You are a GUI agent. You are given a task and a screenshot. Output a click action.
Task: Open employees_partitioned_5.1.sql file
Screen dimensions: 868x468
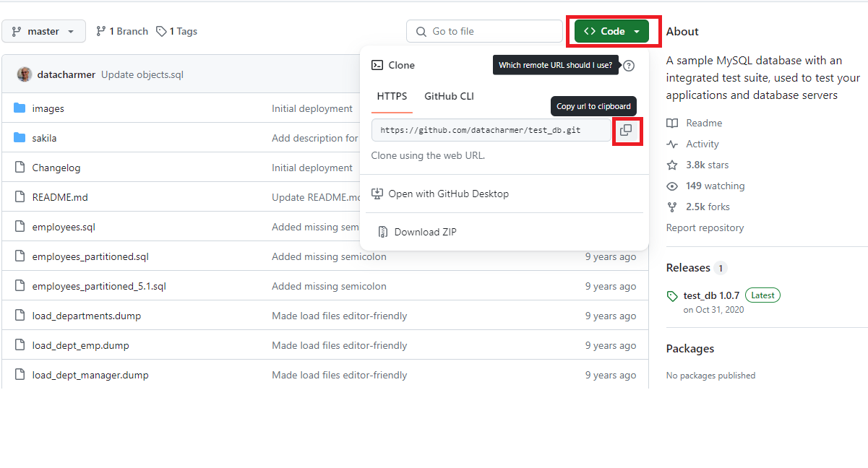99,286
